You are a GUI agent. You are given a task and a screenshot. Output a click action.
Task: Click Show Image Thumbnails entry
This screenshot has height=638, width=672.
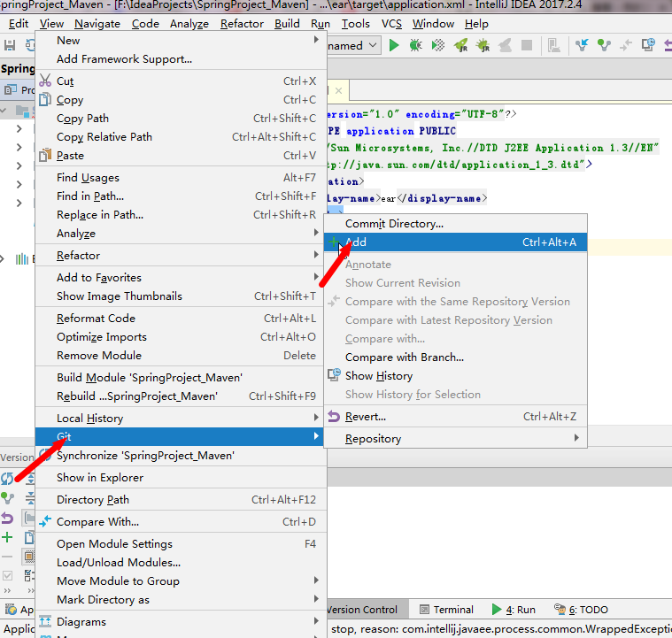[x=179, y=296]
